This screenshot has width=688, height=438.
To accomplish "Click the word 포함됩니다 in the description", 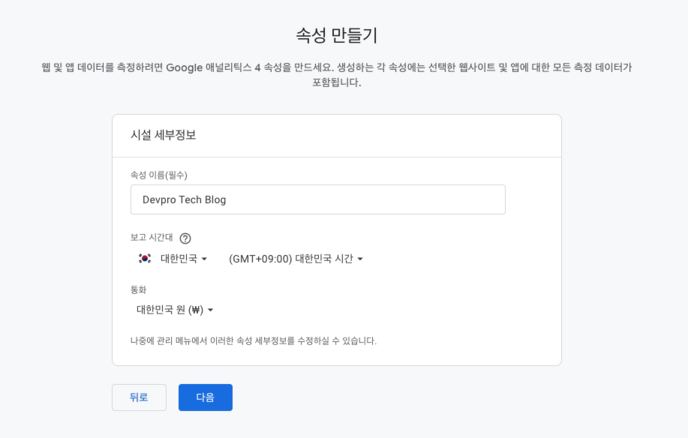I will 336,83.
